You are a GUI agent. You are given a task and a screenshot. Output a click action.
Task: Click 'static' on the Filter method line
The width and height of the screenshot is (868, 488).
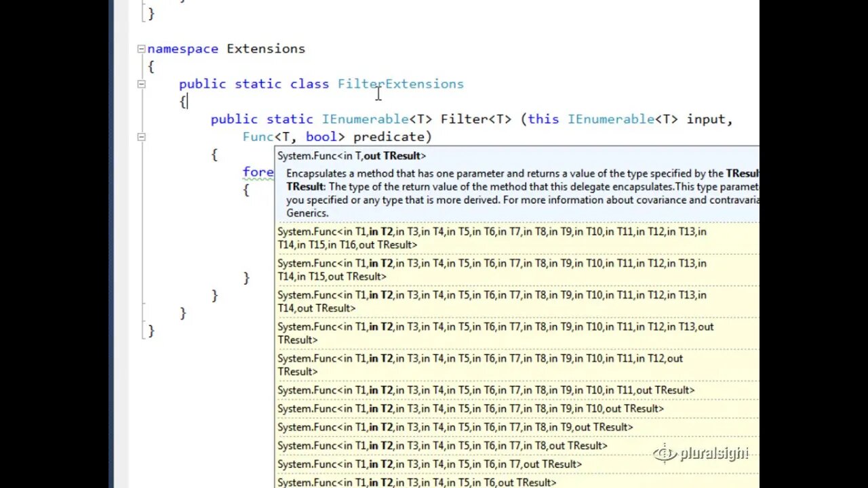tap(290, 119)
